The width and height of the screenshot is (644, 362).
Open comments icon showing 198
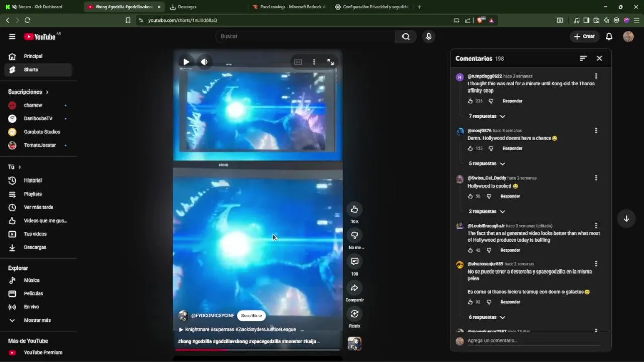point(354,261)
